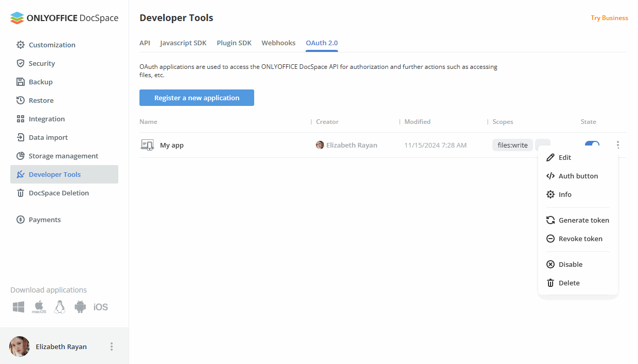Open Restore settings in sidebar
Viewport: 638px width, 364px height.
coord(64,100)
